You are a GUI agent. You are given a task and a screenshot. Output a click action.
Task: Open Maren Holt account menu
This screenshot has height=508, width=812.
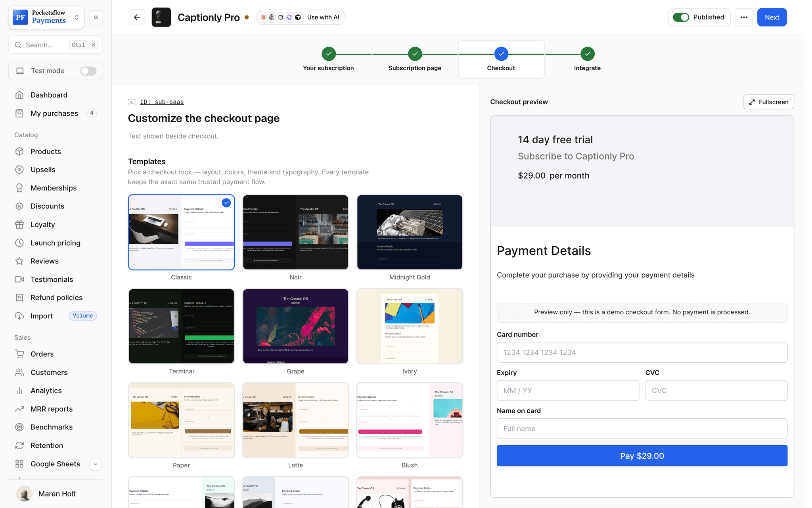(56, 494)
